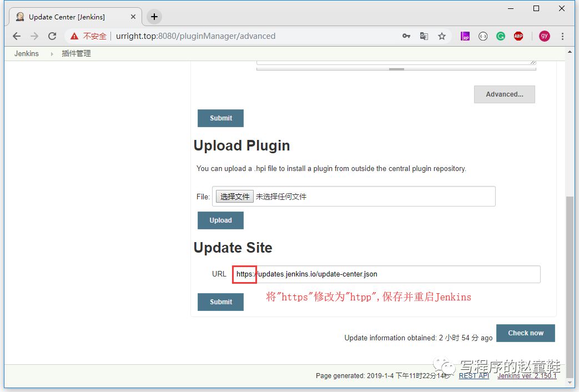This screenshot has width=579, height=392.
Task: Click the address bar URL
Action: click(x=195, y=36)
